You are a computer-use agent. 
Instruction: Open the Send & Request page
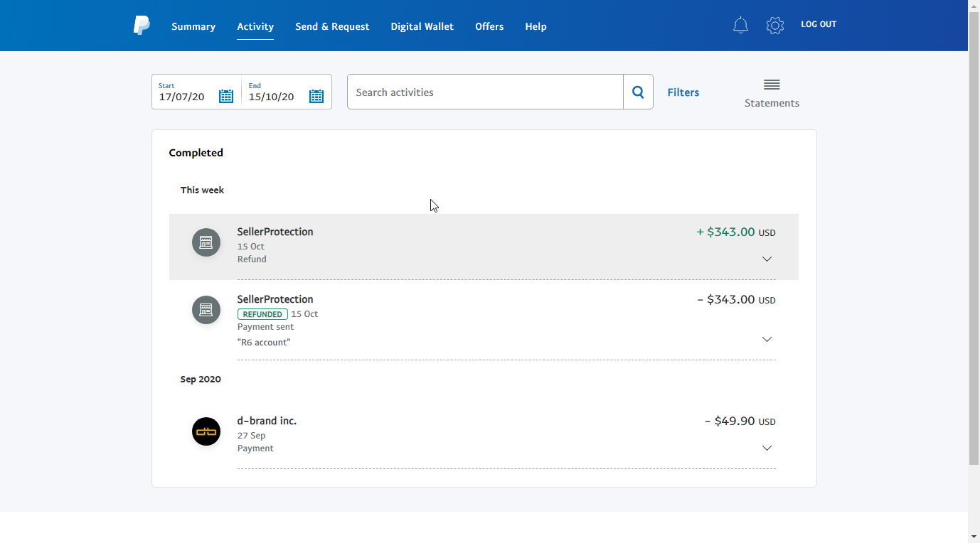332,26
